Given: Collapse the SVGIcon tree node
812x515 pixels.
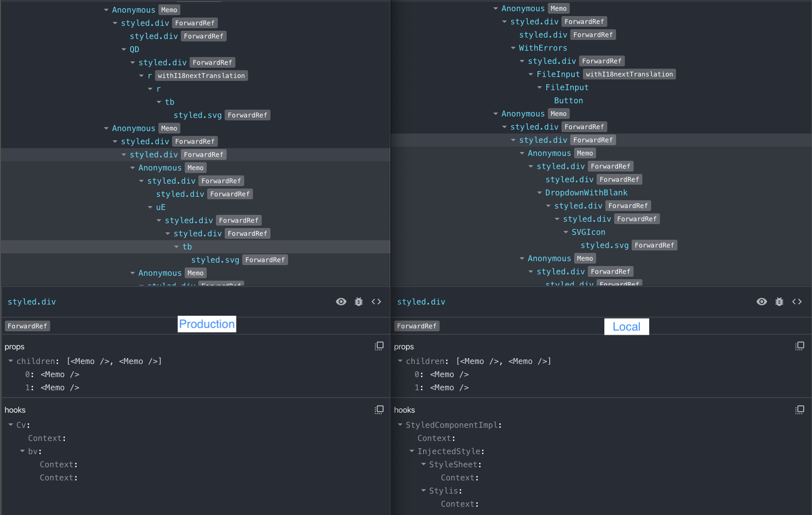Looking at the screenshot, I should pos(566,232).
